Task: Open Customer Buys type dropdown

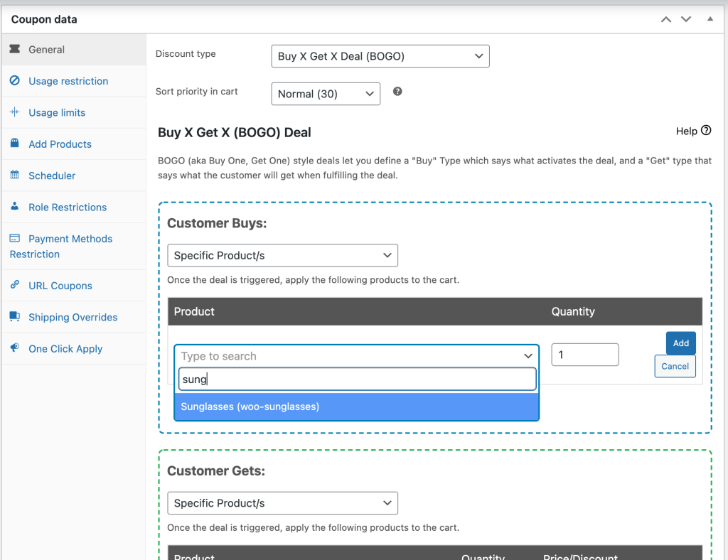Action: 282,255
